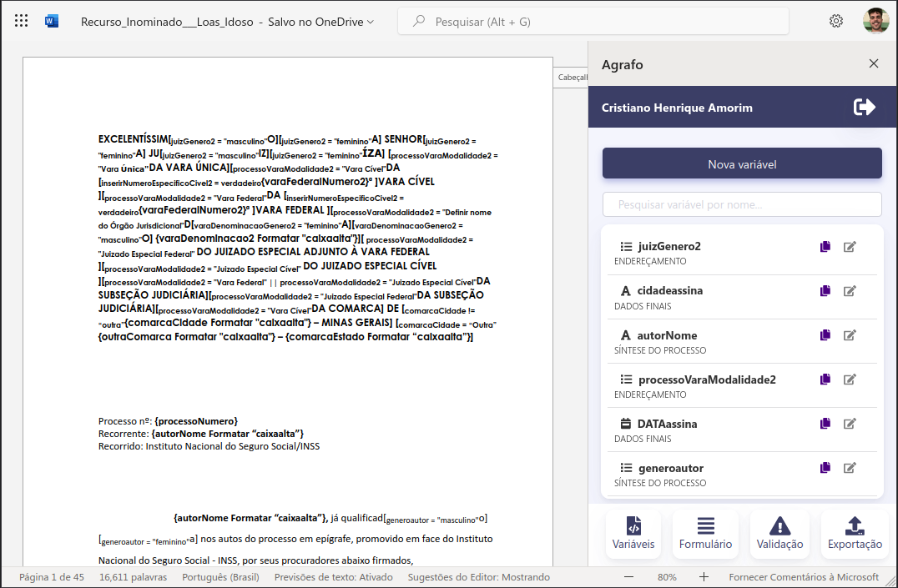
Task: Close the Agrafo panel
Action: click(873, 63)
